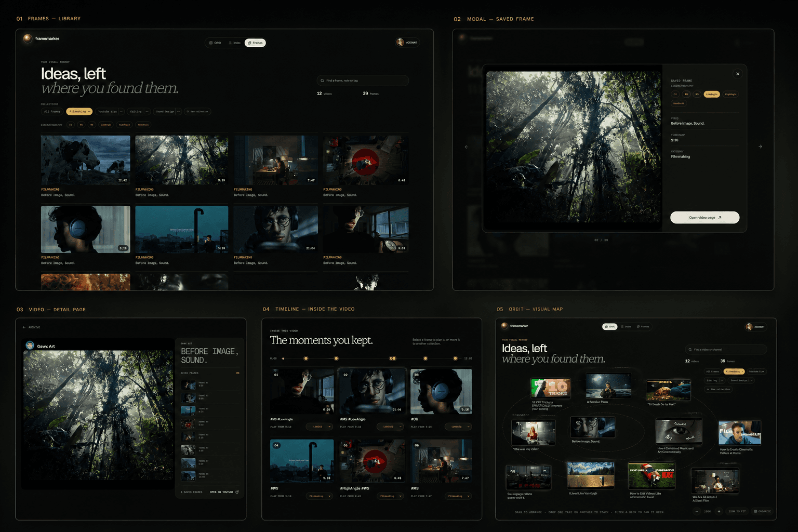Screen dimensions: 798x532
Task: Open timeline frame 03 headphones thumbnail
Action: pos(441,391)
